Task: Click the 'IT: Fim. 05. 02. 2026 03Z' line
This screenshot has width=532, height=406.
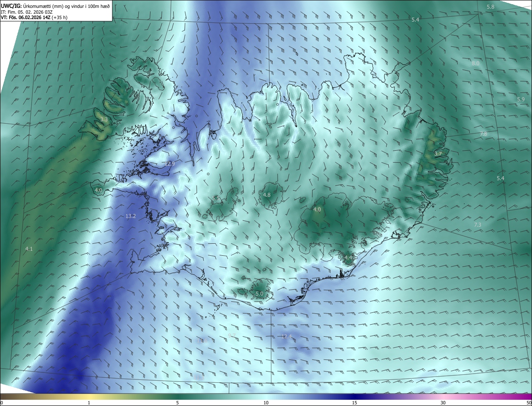Action: coord(27,12)
